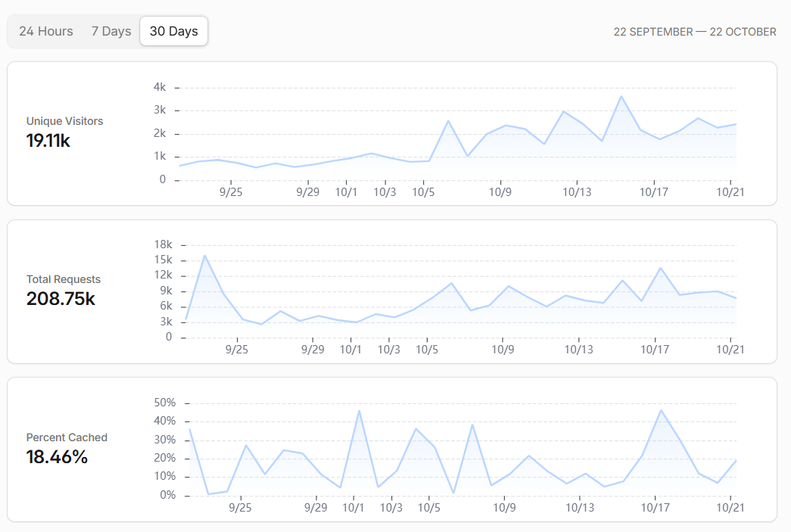Screen dimensions: 791x532
Task: Click the 10/21 label on Unique Visitors axis
Action: coord(730,192)
